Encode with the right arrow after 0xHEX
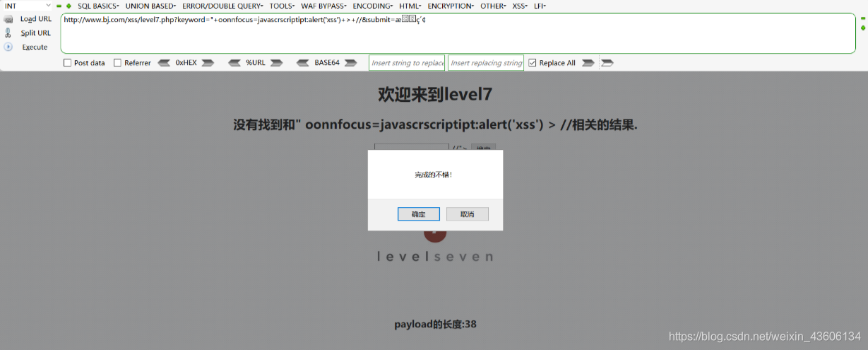Screen dimensions: 868x350 tap(208, 63)
